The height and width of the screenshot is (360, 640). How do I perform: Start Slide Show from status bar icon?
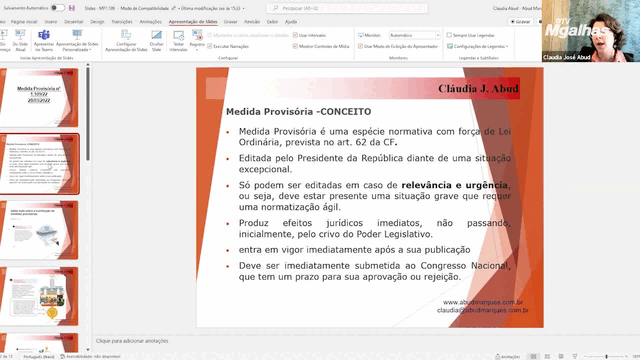(575, 357)
